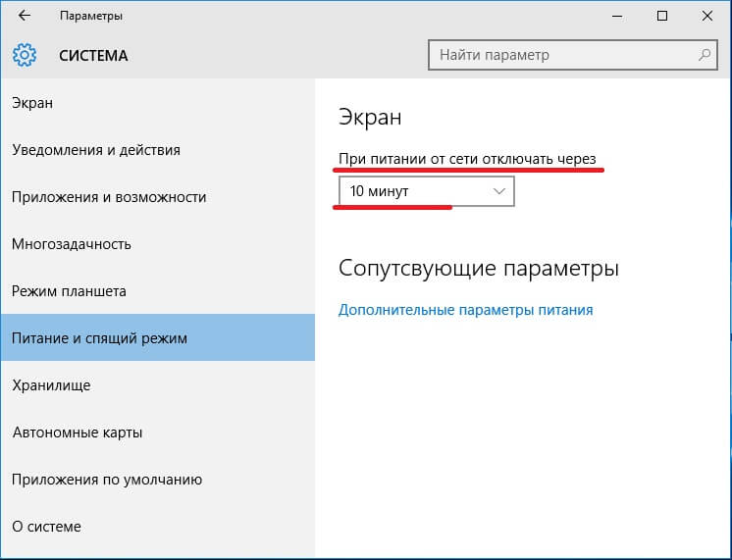Open the 10 минут screen timeout dropdown
Screen dimensions: 732x560
click(x=425, y=191)
